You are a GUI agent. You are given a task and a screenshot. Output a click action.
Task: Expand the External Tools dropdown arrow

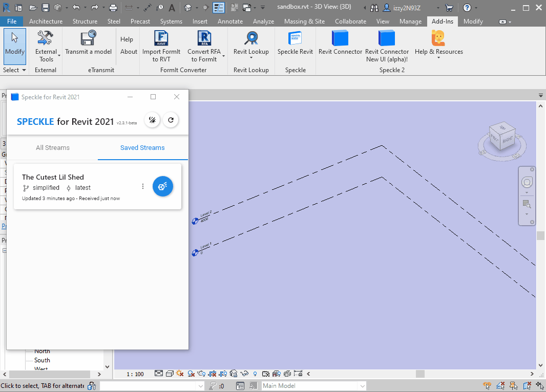[x=59, y=56]
